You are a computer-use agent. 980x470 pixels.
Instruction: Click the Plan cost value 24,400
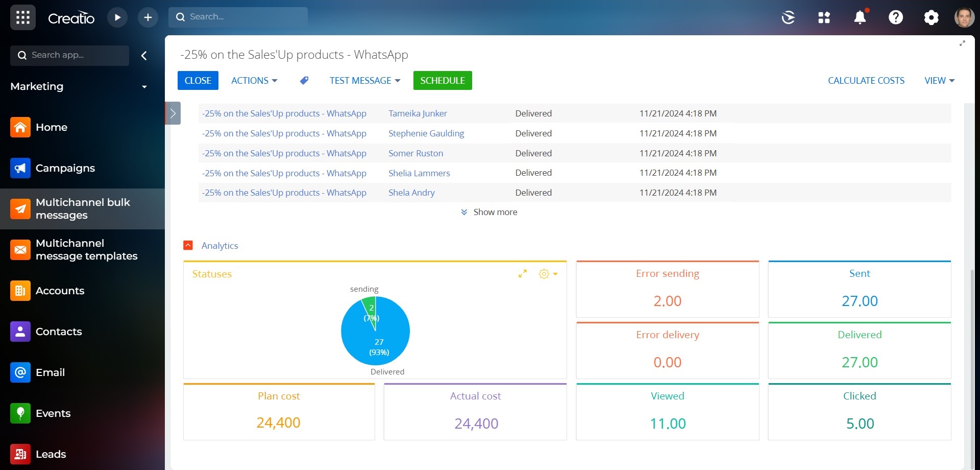278,422
